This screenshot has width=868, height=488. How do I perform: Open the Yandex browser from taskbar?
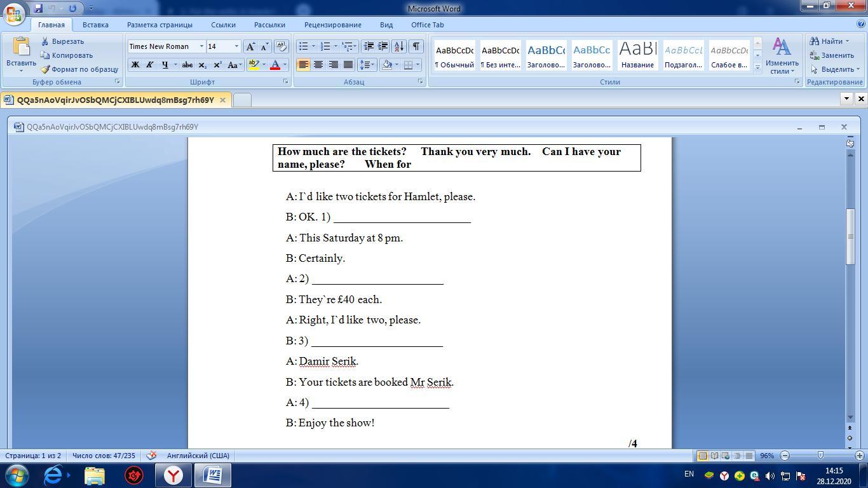tap(173, 475)
